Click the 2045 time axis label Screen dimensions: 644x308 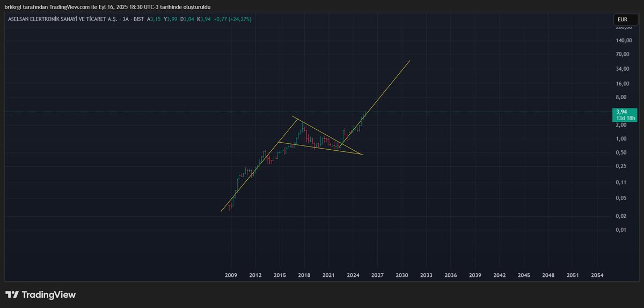524,275
